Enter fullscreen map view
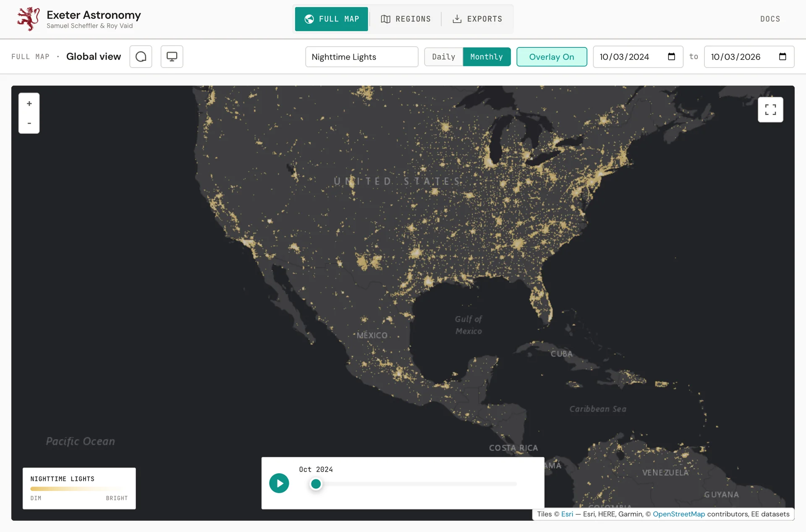 tap(770, 110)
